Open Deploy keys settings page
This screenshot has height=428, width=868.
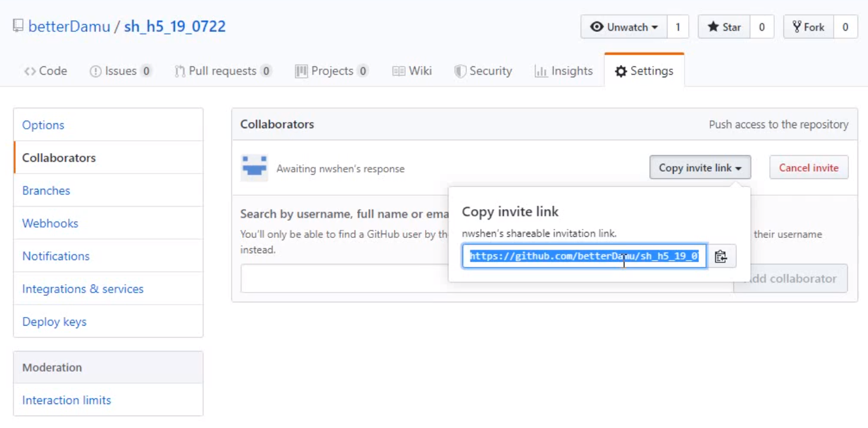point(54,322)
